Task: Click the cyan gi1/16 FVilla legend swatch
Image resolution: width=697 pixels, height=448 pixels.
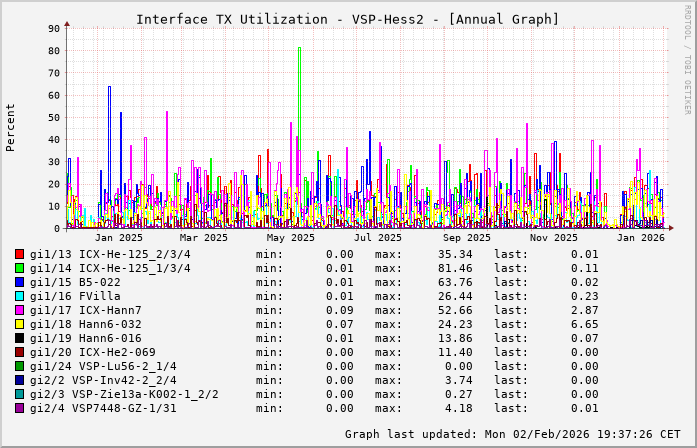Action: coord(20,296)
